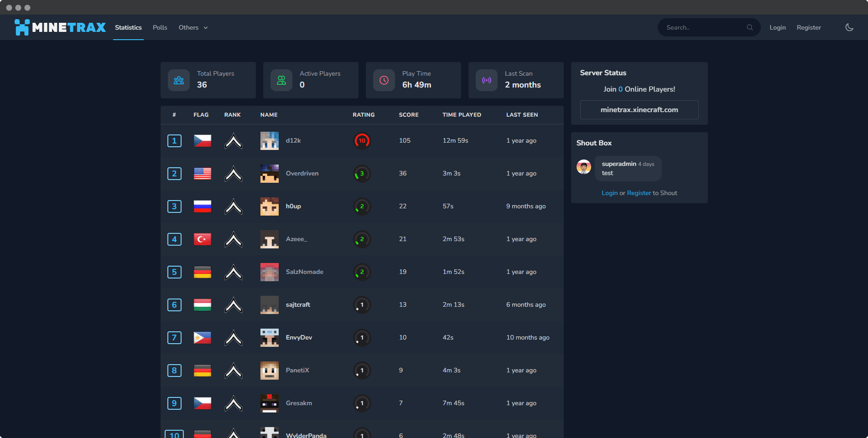Click time played 12m 59s
Image resolution: width=868 pixels, height=438 pixels.
coord(455,141)
